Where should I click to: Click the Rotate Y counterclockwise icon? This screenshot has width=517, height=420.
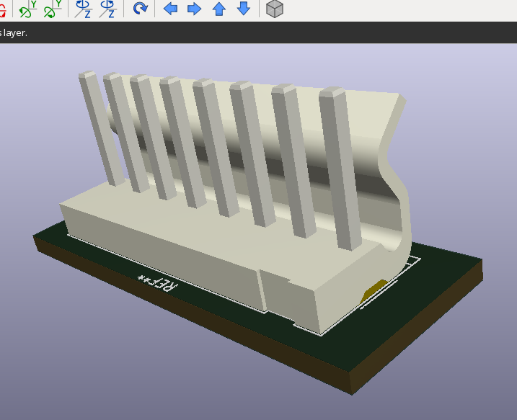coord(53,9)
